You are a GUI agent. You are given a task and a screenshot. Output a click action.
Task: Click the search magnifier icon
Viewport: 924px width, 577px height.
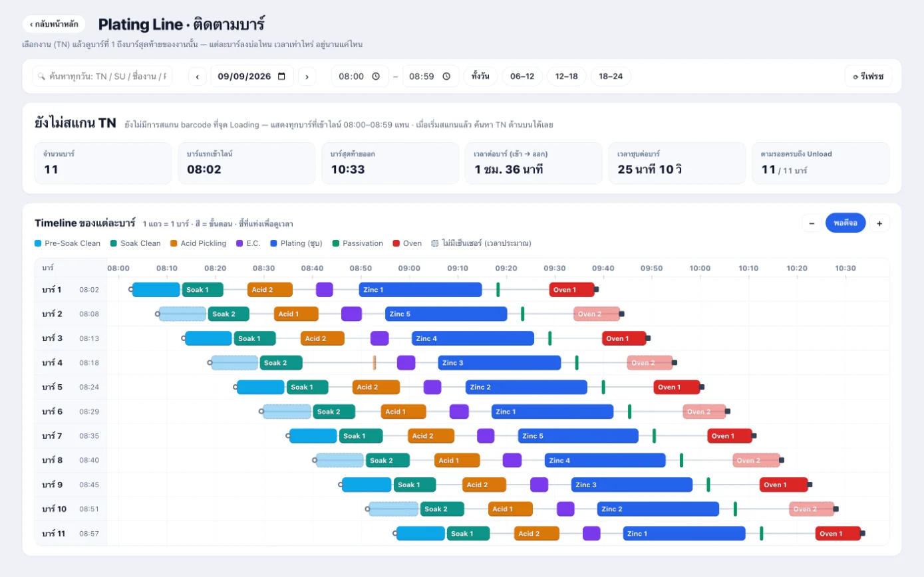(x=41, y=76)
